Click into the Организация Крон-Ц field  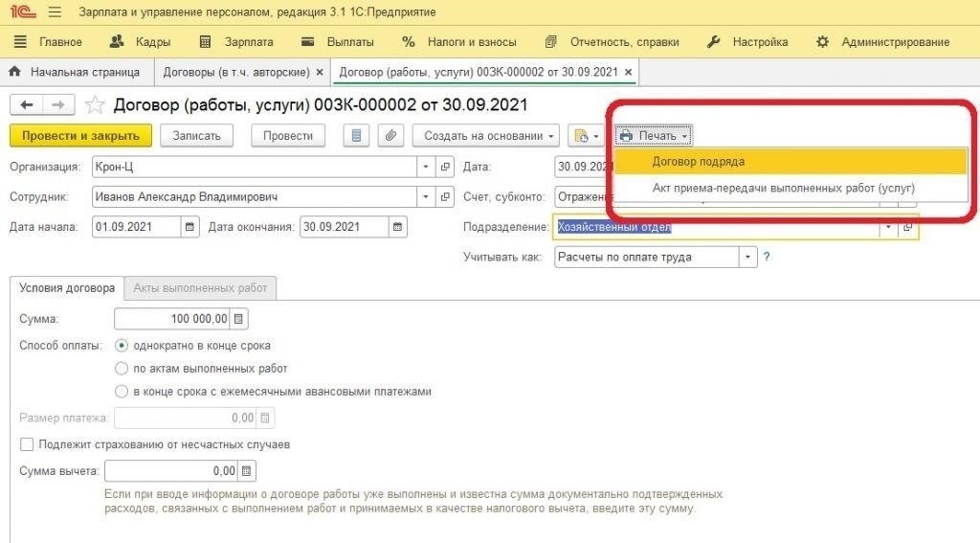click(x=255, y=167)
